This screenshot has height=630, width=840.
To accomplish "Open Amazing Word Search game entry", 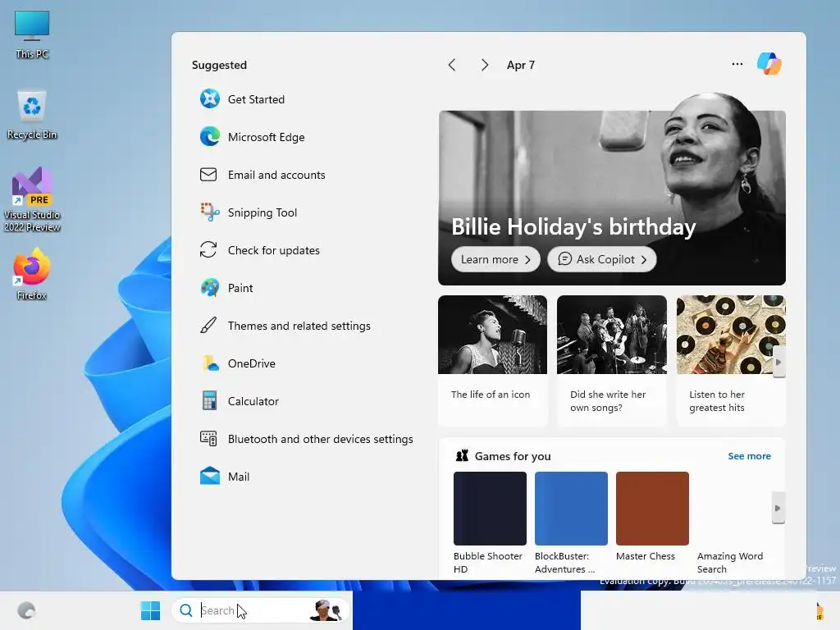I will (x=731, y=563).
